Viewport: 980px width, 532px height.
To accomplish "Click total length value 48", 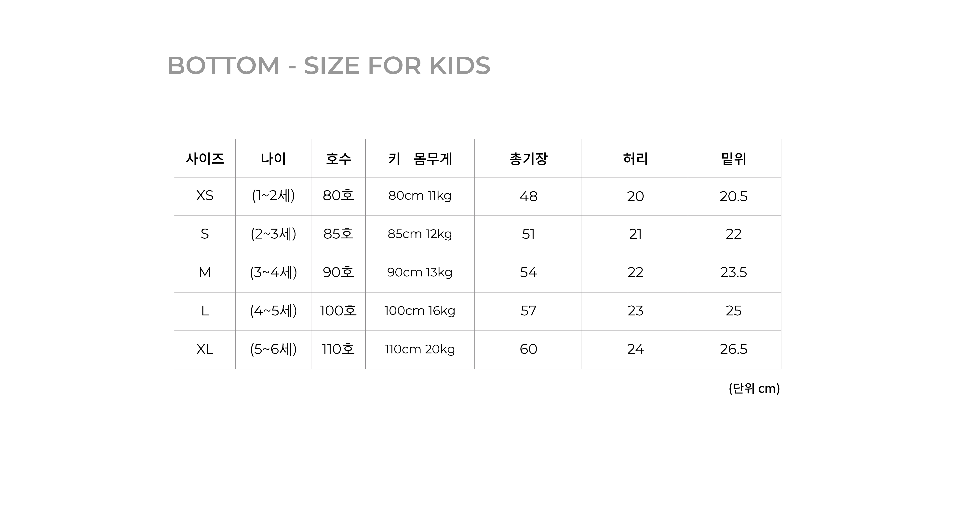I will [x=528, y=196].
